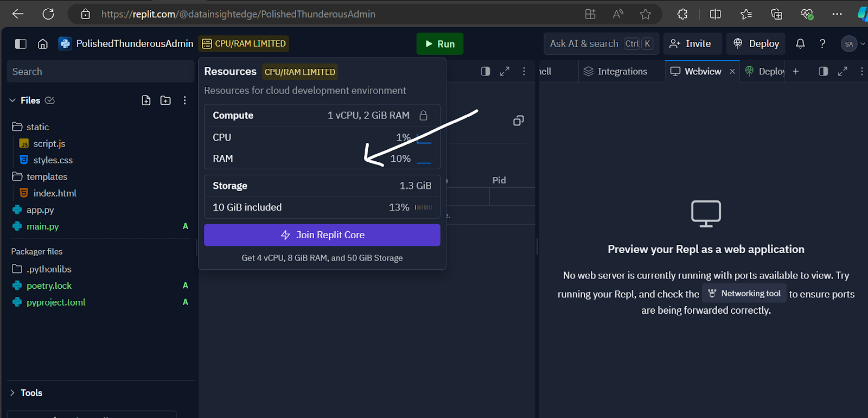Click Join Replit Core button

(x=322, y=235)
